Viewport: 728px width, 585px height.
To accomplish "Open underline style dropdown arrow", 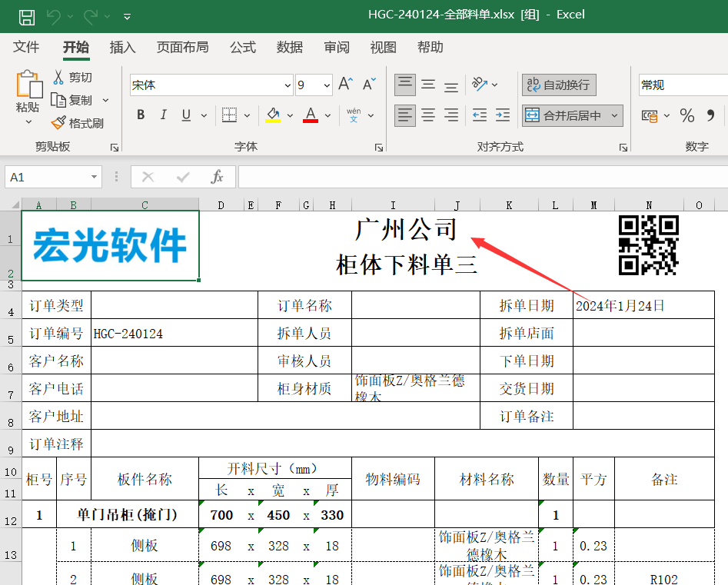I will coord(204,115).
